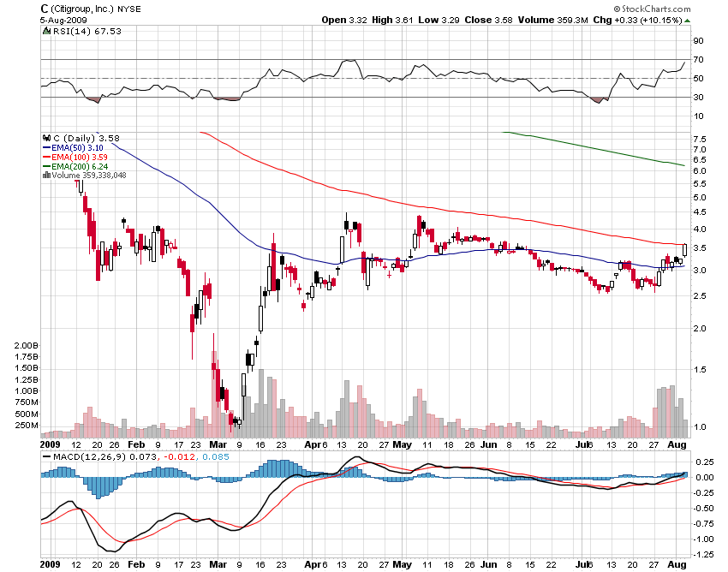
Task: Click the "5.0" price axis label
Action: 700,197
